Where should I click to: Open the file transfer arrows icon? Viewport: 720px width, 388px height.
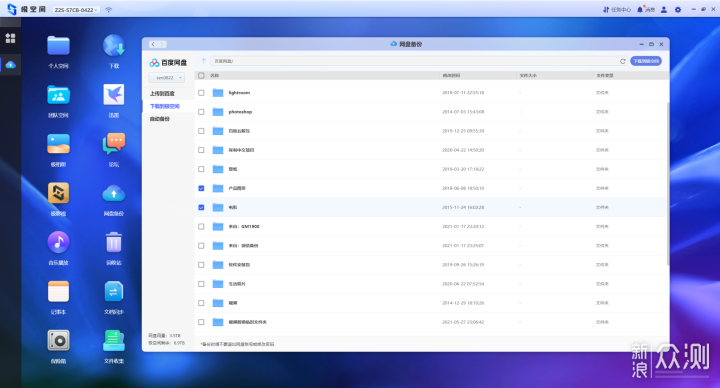point(114,292)
